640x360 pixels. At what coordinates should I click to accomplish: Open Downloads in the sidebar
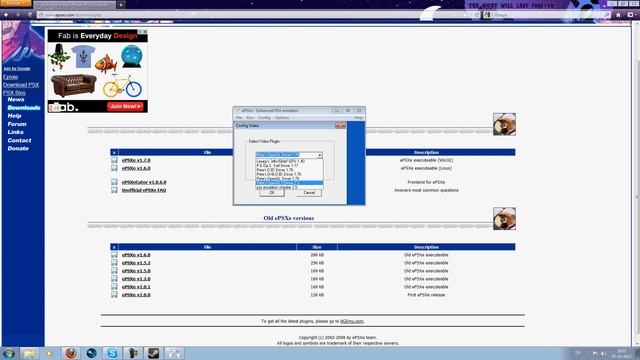(x=24, y=108)
